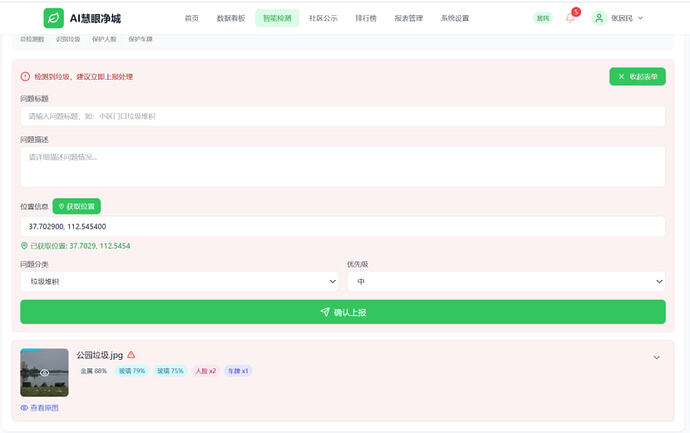Viewport: 690px width, 433px height.
Task: Click the eye icon on the thumbnail
Action: (x=44, y=373)
